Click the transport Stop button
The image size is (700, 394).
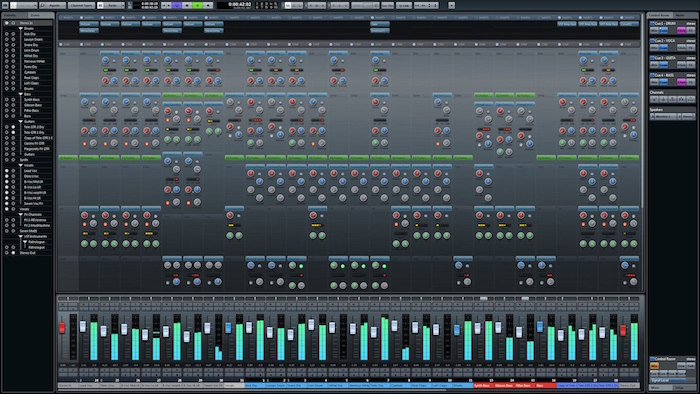[x=187, y=5]
